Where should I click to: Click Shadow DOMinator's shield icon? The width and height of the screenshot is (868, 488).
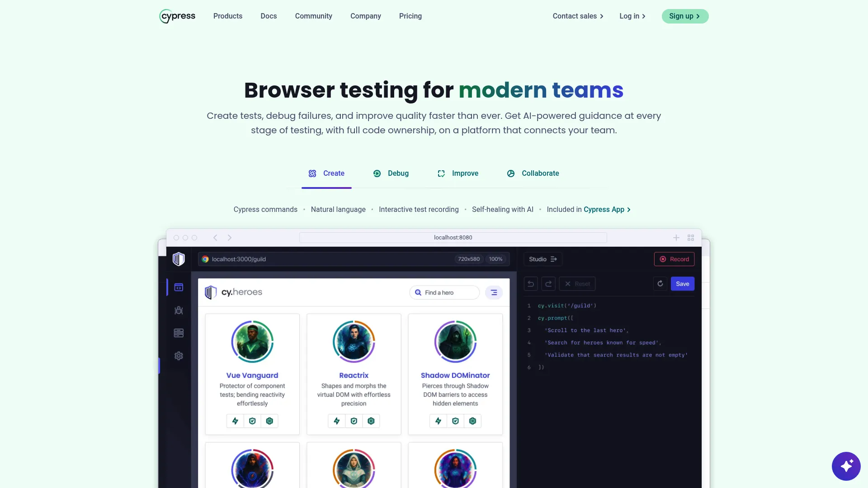(x=455, y=421)
